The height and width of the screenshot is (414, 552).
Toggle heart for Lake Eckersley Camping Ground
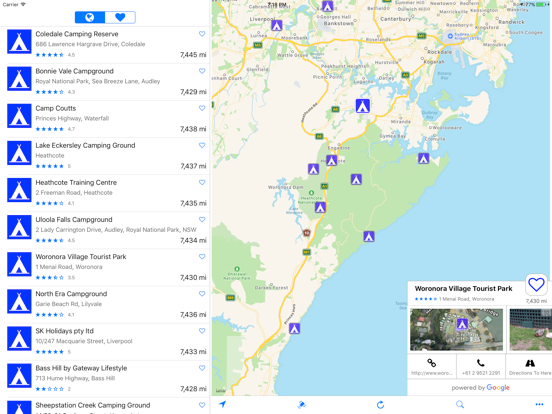click(x=202, y=145)
